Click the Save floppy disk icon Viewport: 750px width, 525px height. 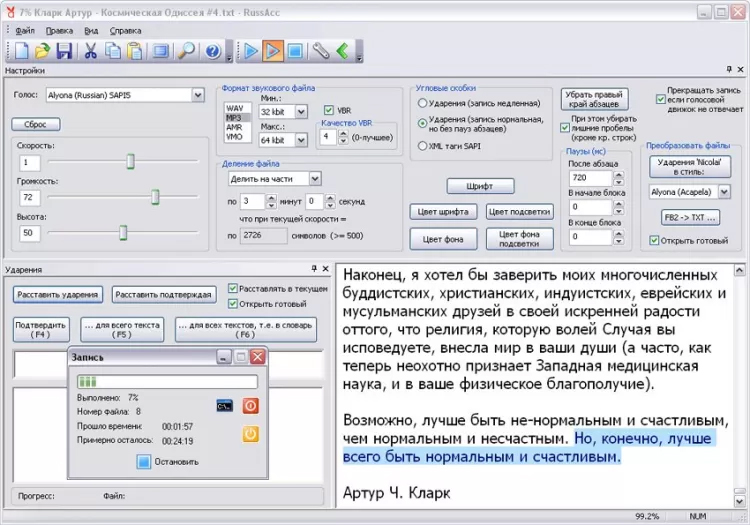point(64,51)
